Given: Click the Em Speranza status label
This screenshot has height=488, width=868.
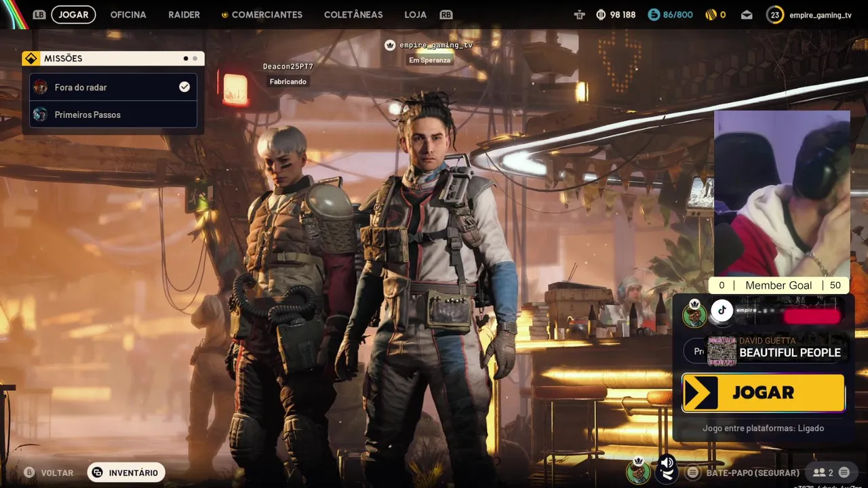Looking at the screenshot, I should coord(429,60).
